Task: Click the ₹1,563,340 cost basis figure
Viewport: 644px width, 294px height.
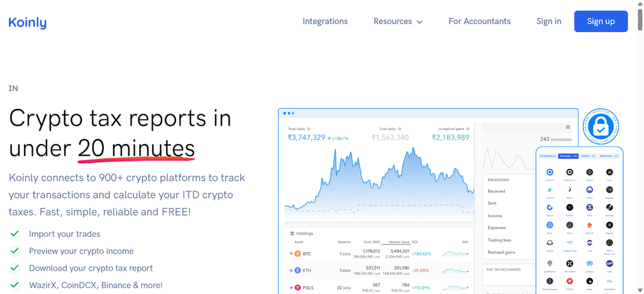Action: pyautogui.click(x=390, y=138)
